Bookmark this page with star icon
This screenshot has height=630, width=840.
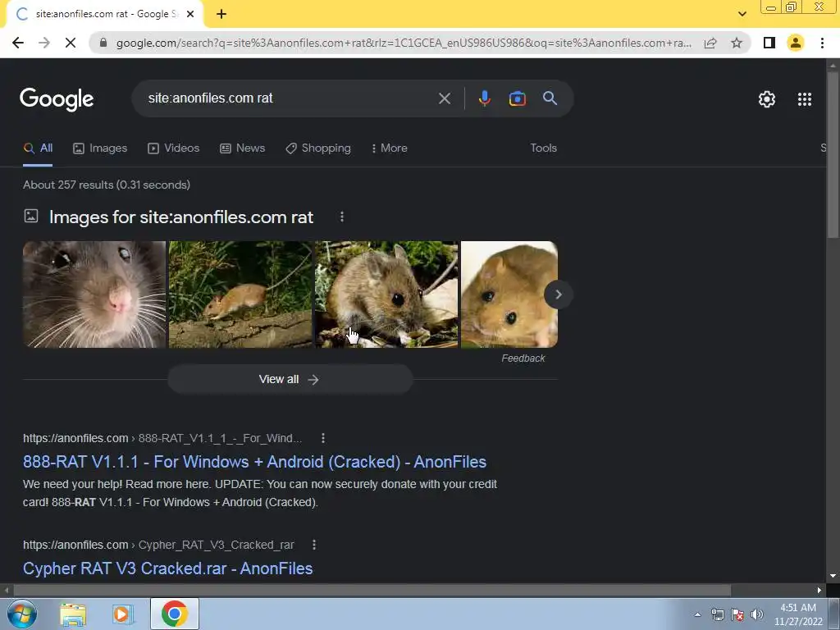[x=737, y=43]
